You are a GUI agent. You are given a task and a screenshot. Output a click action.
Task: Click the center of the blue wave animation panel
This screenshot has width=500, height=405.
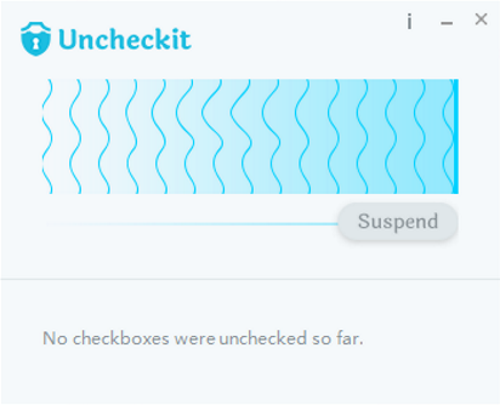click(250, 136)
